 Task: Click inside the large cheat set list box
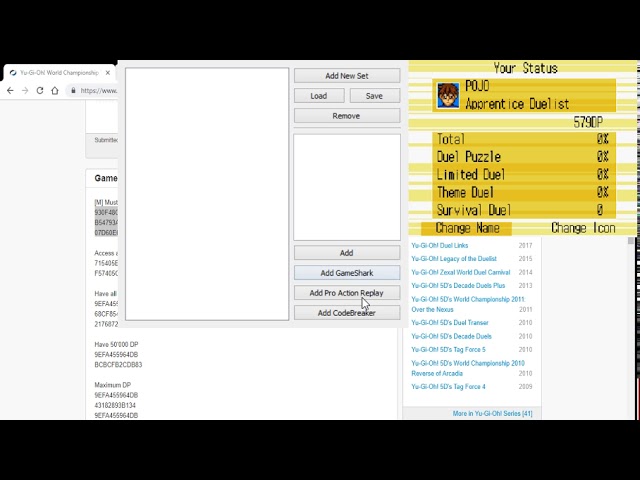pyautogui.click(x=207, y=194)
